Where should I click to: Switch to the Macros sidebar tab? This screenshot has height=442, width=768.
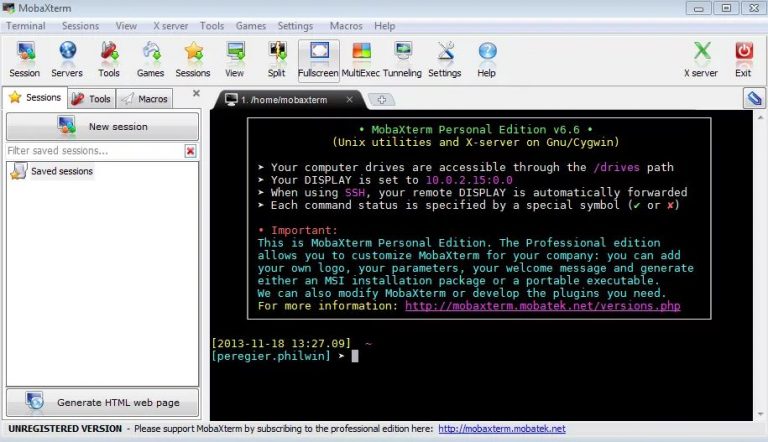tap(145, 99)
